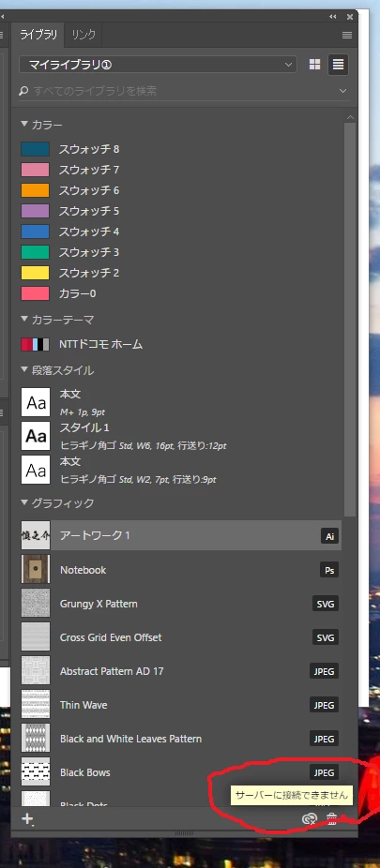The image size is (380, 868).
Task: Click the Ai badge on アートワーク 1
Action: tap(329, 536)
